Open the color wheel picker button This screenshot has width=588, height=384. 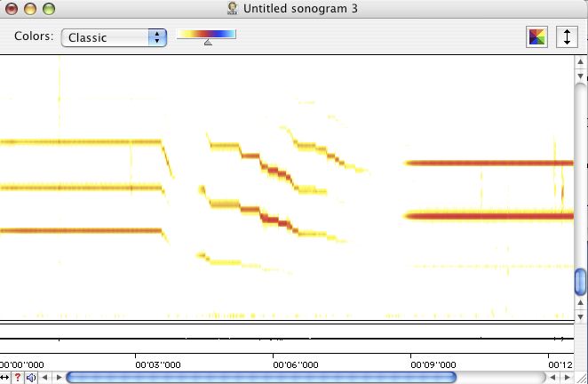[537, 36]
